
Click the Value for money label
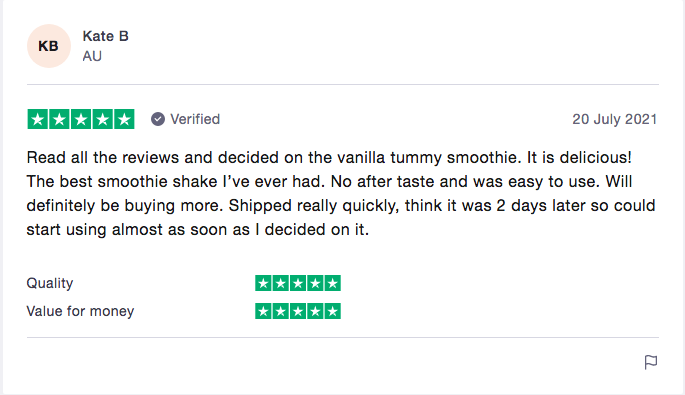pos(80,311)
